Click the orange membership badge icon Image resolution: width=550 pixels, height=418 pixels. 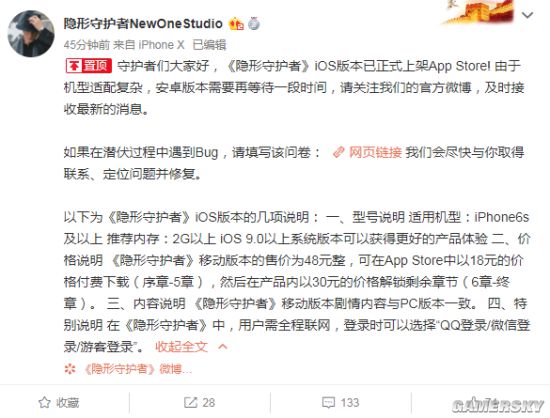(x=236, y=24)
